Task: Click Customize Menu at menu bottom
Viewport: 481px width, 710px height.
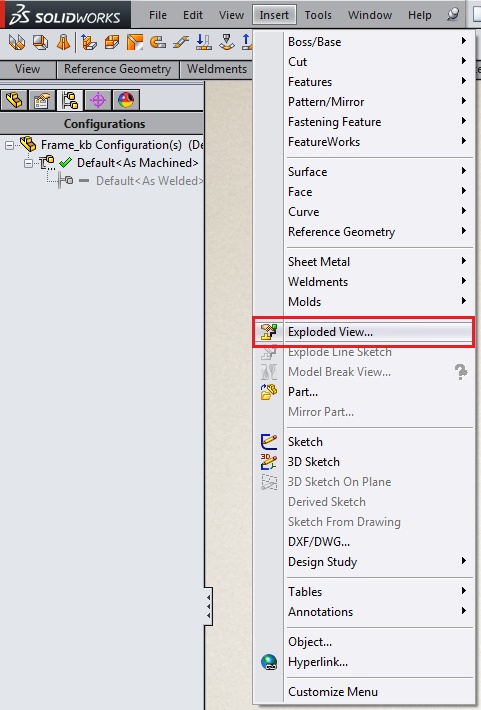Action: tap(364, 692)
